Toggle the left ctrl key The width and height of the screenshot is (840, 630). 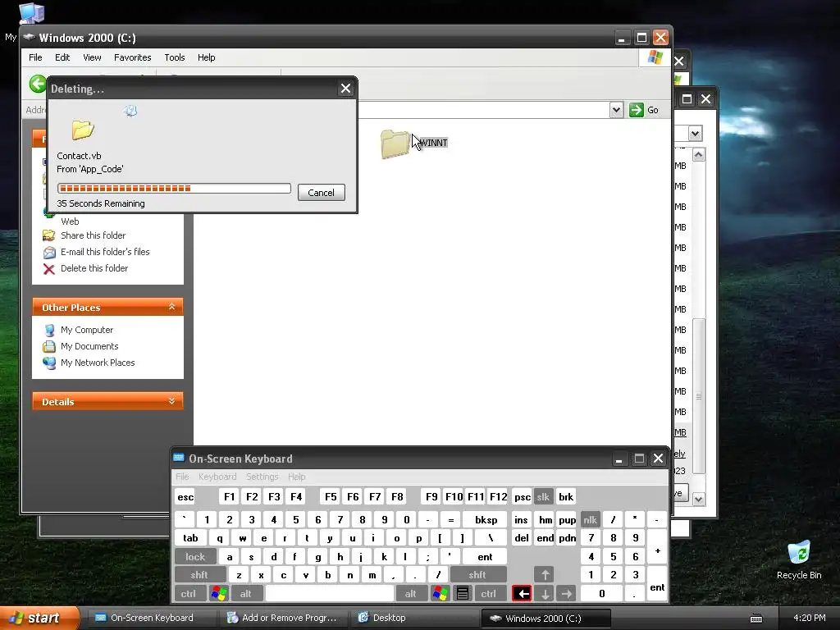tap(188, 594)
